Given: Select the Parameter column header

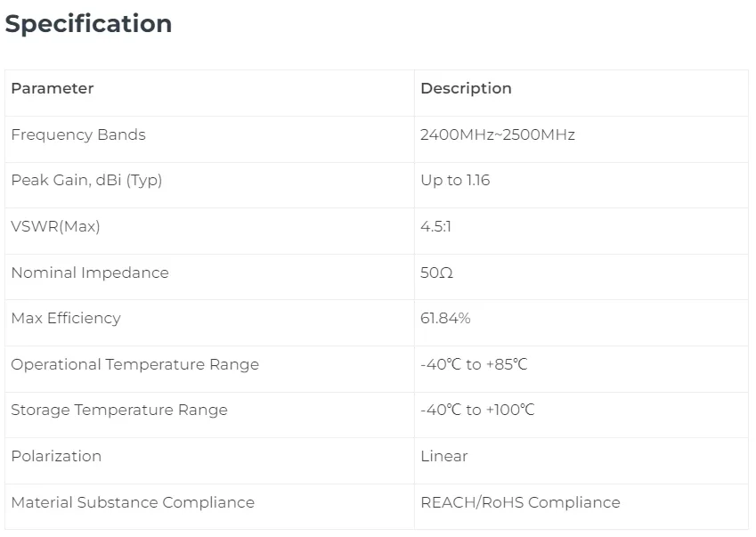Looking at the screenshot, I should pos(52,88).
